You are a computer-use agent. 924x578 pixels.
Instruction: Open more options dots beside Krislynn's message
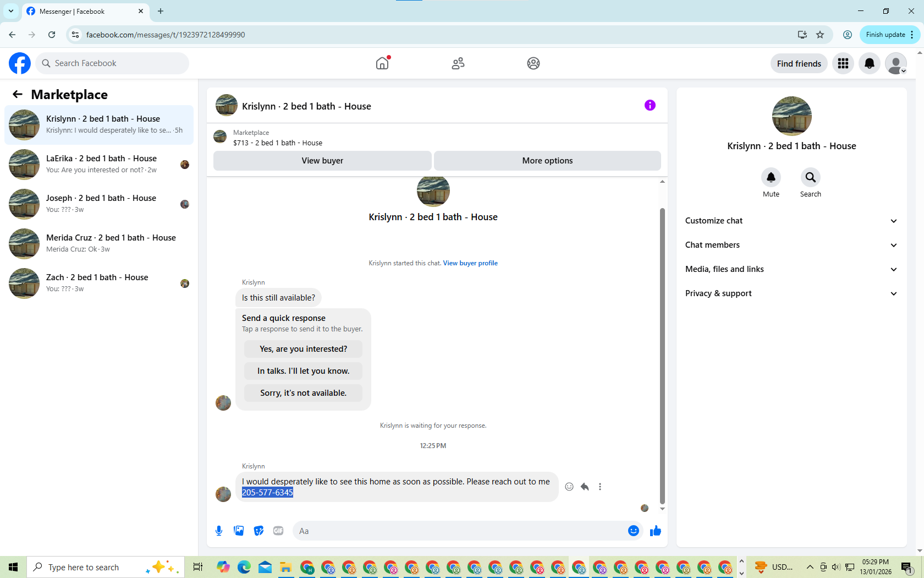pos(600,487)
